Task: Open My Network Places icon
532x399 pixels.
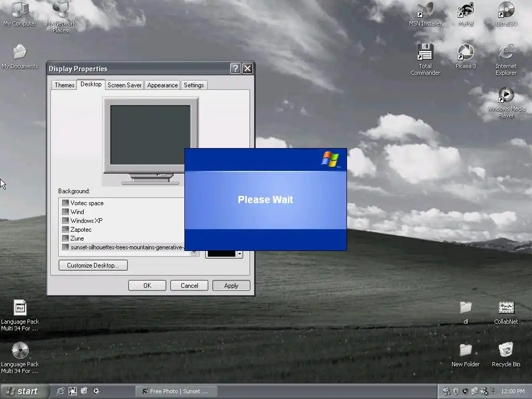Action: point(61,16)
